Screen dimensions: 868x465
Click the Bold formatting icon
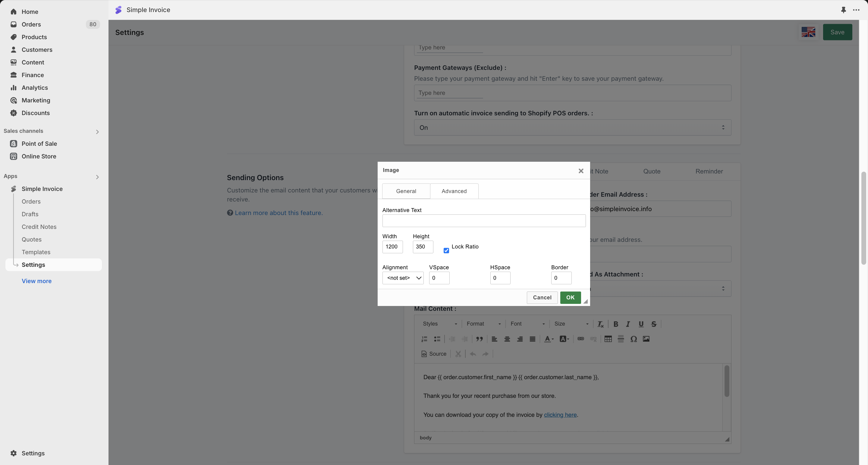615,324
